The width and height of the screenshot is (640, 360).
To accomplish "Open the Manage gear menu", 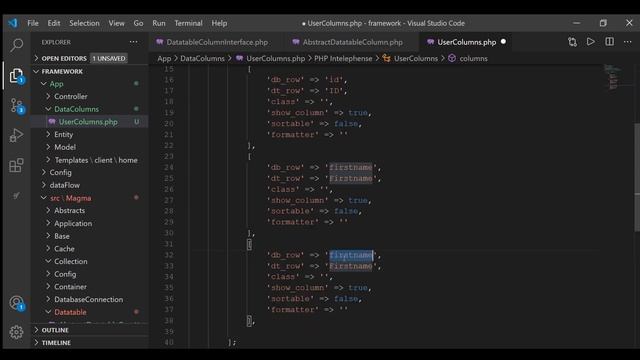I will point(16,332).
